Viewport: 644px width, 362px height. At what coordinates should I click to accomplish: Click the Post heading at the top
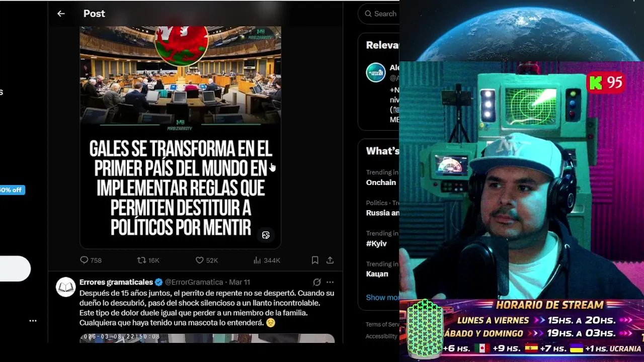point(94,14)
